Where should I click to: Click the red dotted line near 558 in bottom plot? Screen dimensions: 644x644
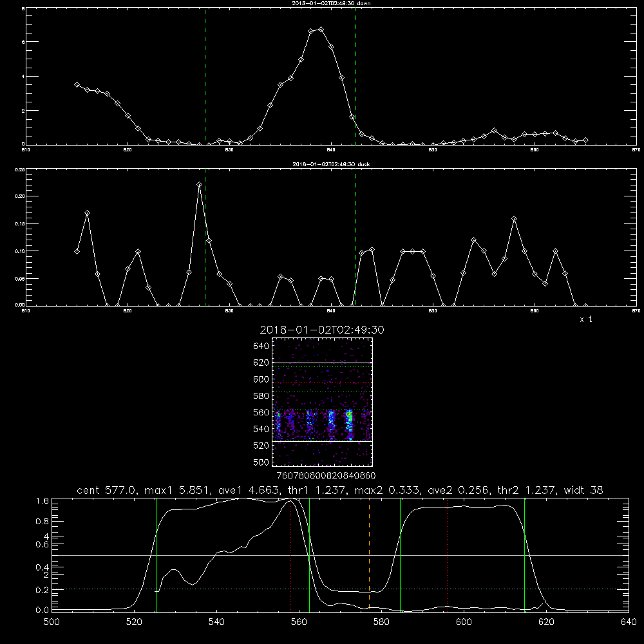click(x=291, y=554)
